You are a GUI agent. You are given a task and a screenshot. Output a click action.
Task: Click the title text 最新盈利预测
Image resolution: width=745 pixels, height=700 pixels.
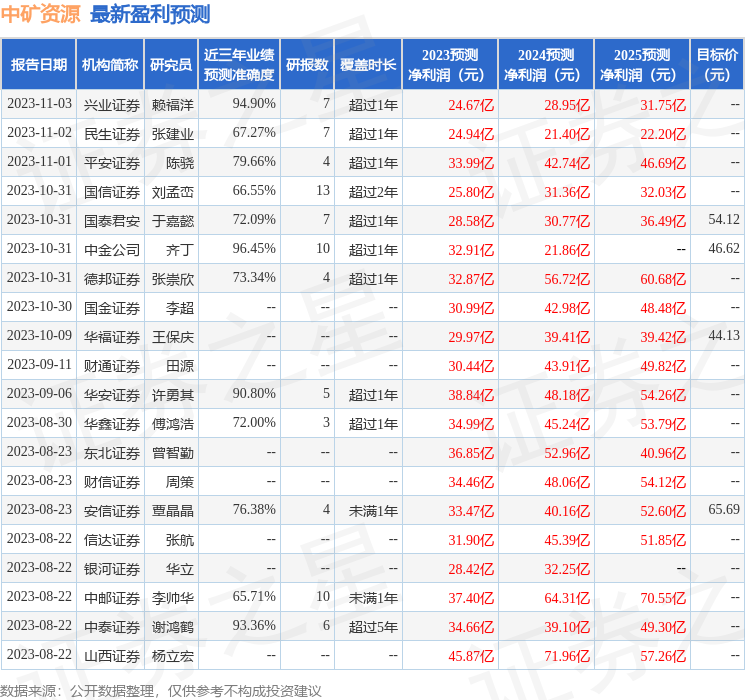click(x=150, y=14)
